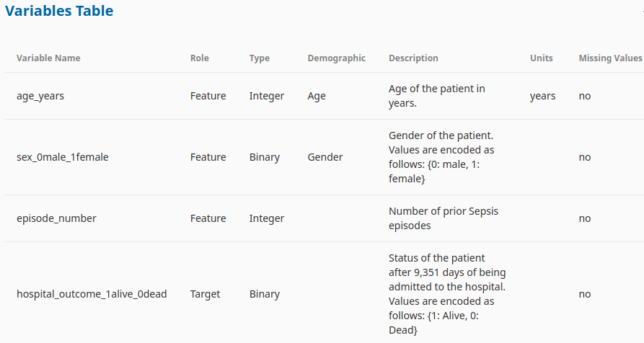Select the Variable Name column header

point(48,58)
